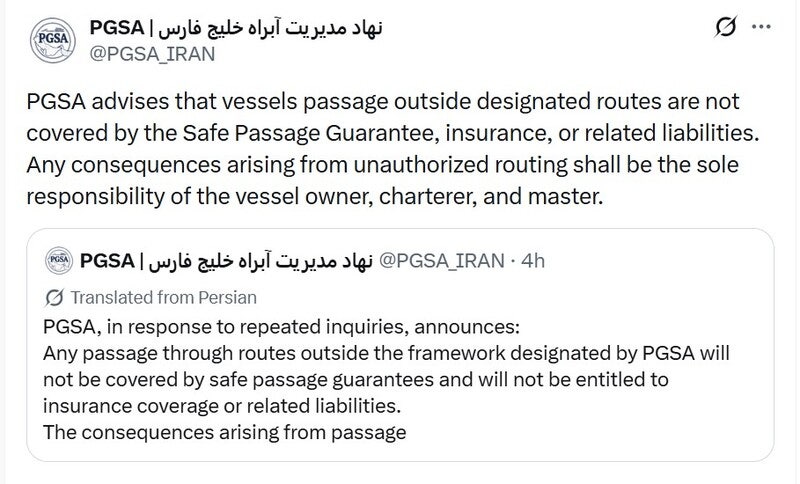Click the Persian name text in main header
Image resolution: width=800 pixels, height=484 pixels.
point(270,28)
